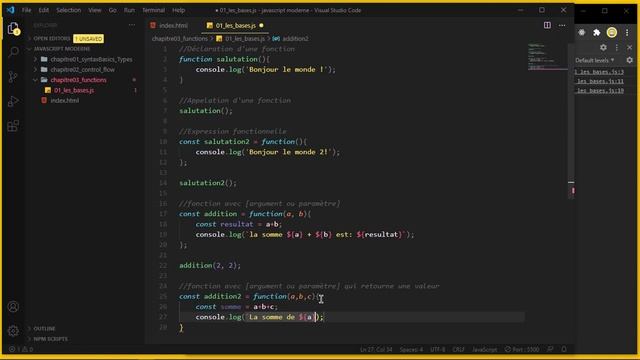Open index.html in file tree
Image resolution: width=640 pixels, height=360 pixels.
point(64,100)
